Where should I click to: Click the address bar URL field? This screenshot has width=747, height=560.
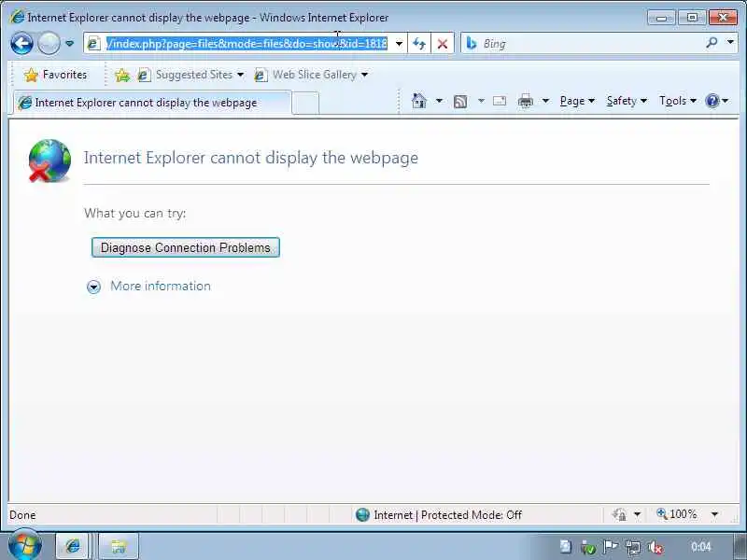[x=247, y=44]
